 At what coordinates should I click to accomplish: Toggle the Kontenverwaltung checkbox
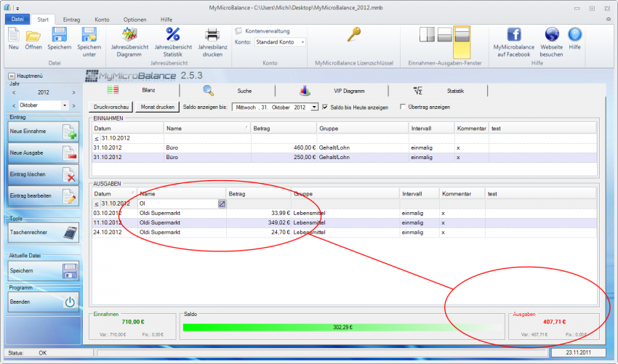[x=238, y=31]
